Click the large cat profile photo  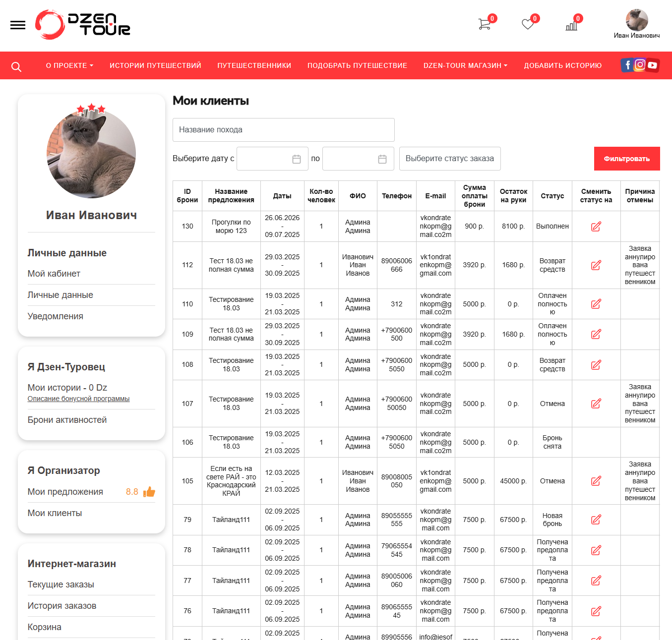pyautogui.click(x=91, y=154)
